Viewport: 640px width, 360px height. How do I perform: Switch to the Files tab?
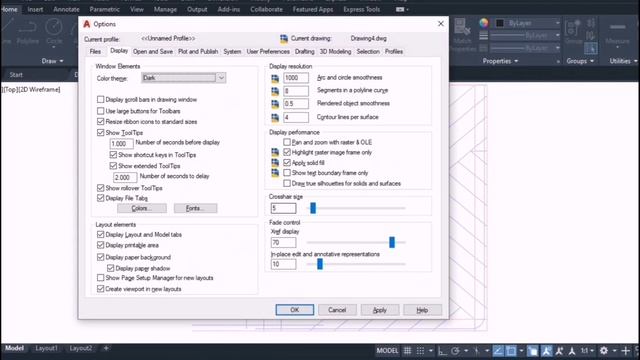pyautogui.click(x=95, y=51)
